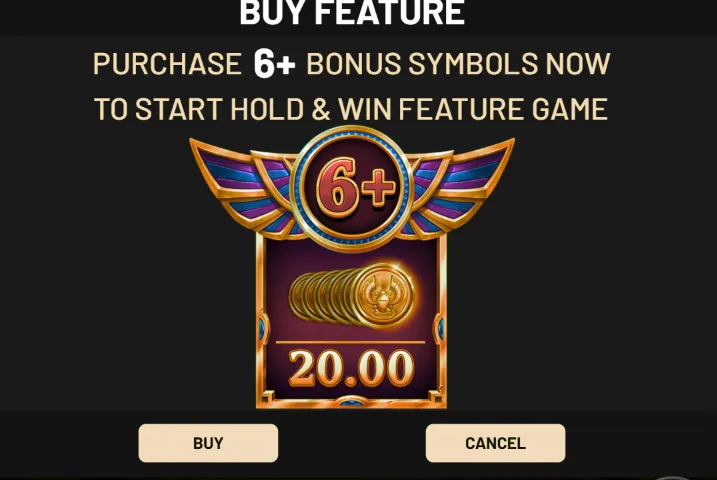Click the right purple-blue wing ornament
This screenshot has height=480, width=717.
[462, 188]
